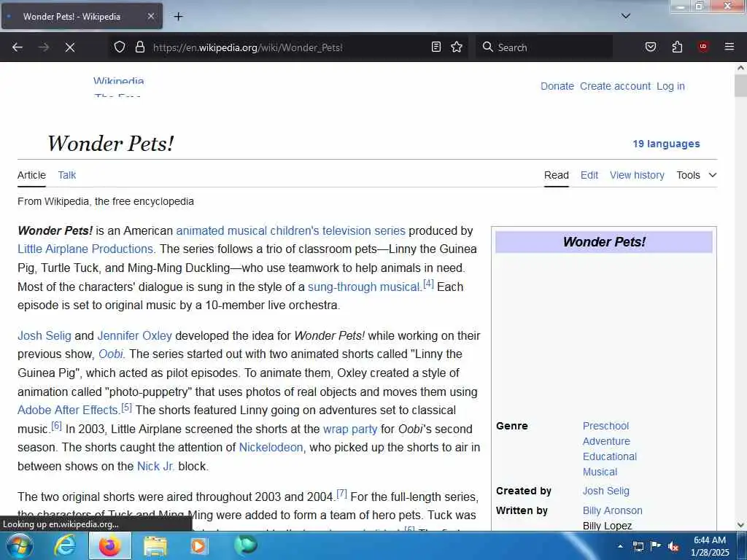Select the Read tab
747x560 pixels.
coord(556,175)
